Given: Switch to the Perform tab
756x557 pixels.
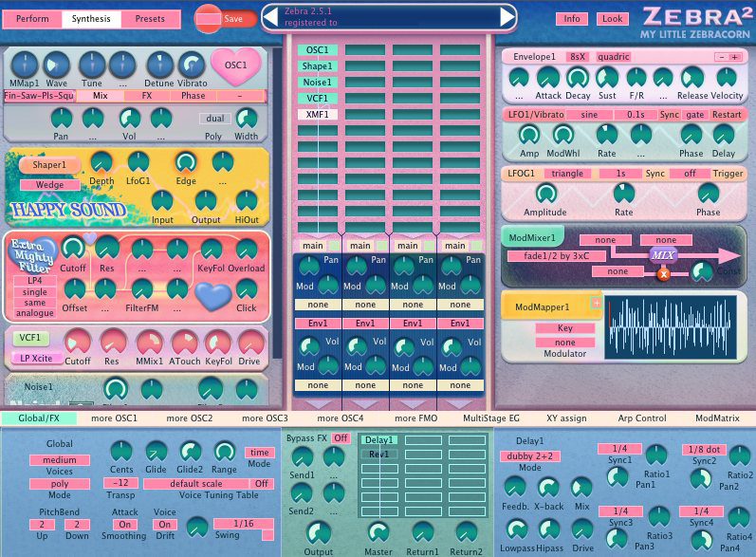Looking at the screenshot, I should (x=32, y=19).
